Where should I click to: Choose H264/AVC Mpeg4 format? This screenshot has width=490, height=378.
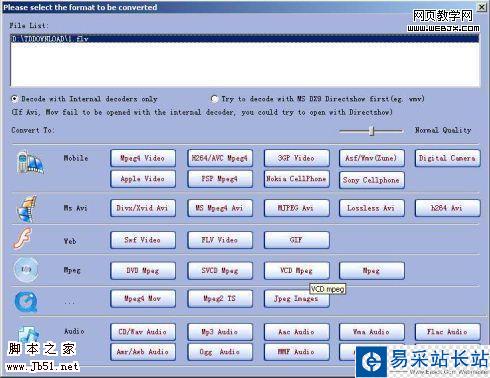220,158
